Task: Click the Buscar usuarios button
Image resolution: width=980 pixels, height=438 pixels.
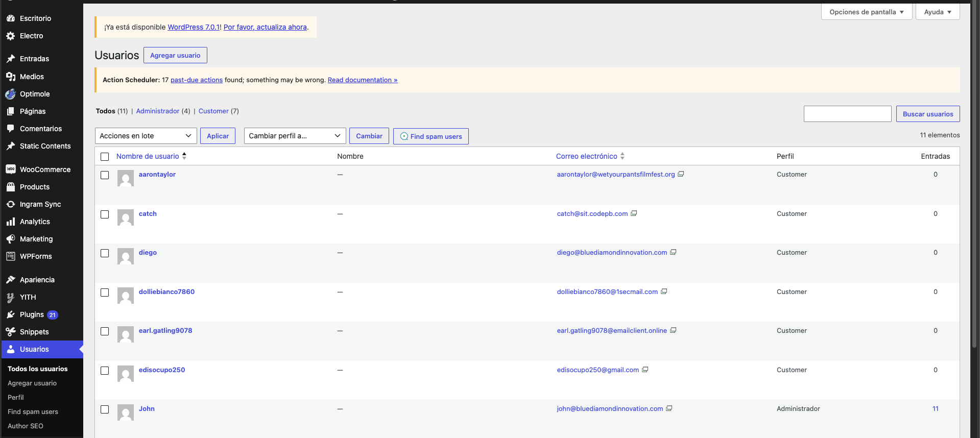Action: tap(928, 114)
